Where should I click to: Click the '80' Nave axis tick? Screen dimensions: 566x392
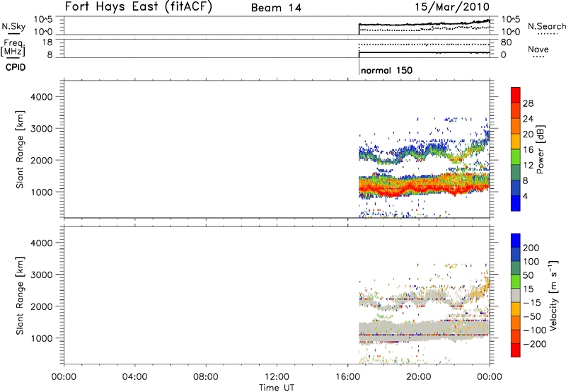[x=506, y=42]
